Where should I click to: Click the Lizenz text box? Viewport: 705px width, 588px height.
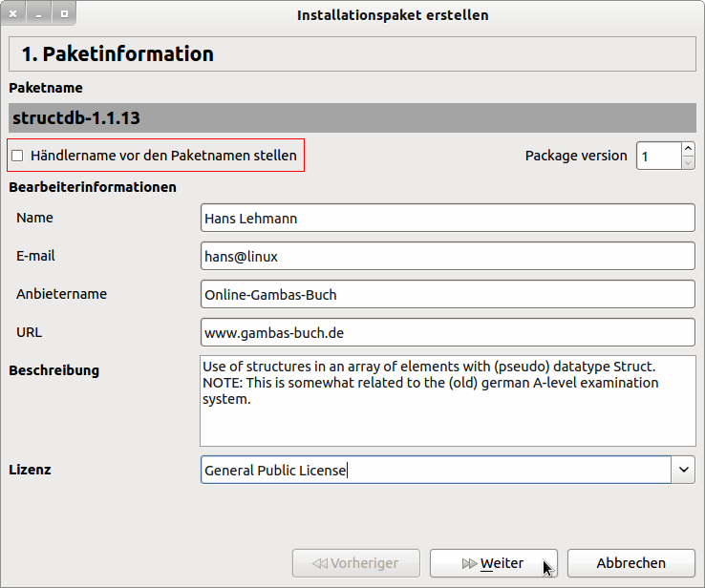pyautogui.click(x=436, y=470)
